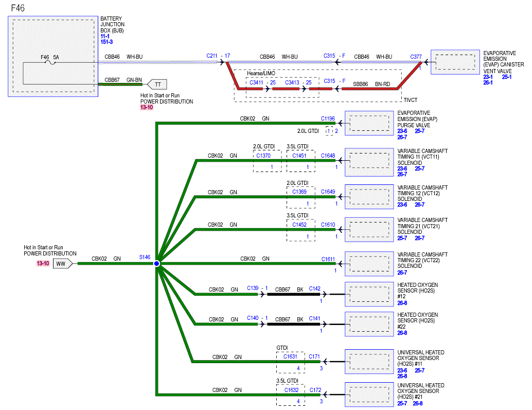Follow the 13-10 link below TT connector

click(x=147, y=107)
